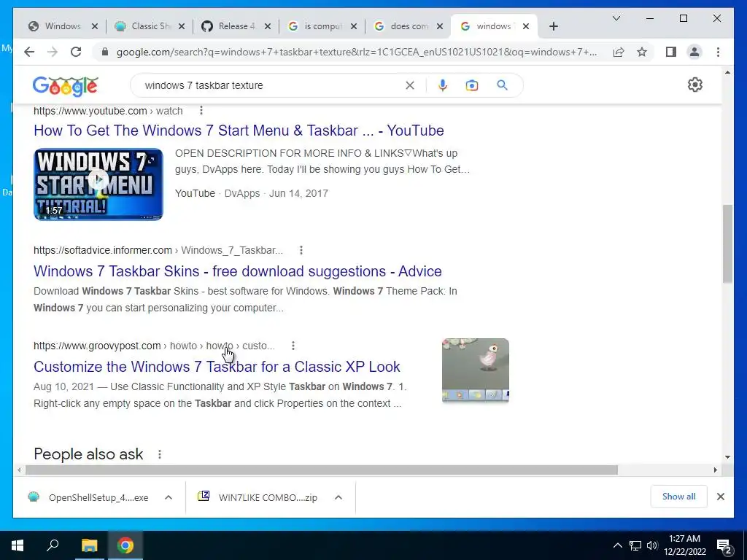Screen dimensions: 747x560
Task: Open File Explorer from taskbar
Action: tap(89, 545)
